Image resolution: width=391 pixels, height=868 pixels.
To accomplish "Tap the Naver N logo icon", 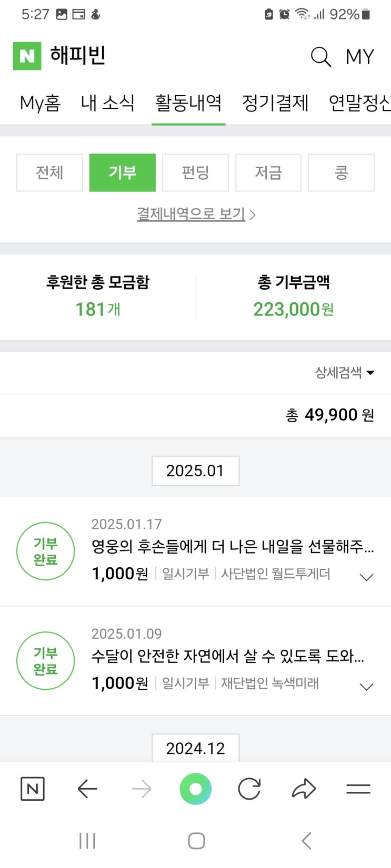I will (27, 56).
